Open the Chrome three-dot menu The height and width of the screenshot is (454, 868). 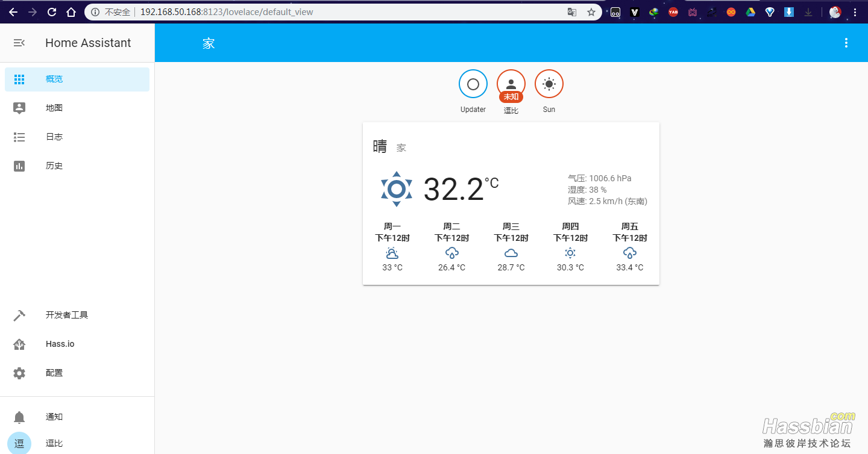pos(855,12)
